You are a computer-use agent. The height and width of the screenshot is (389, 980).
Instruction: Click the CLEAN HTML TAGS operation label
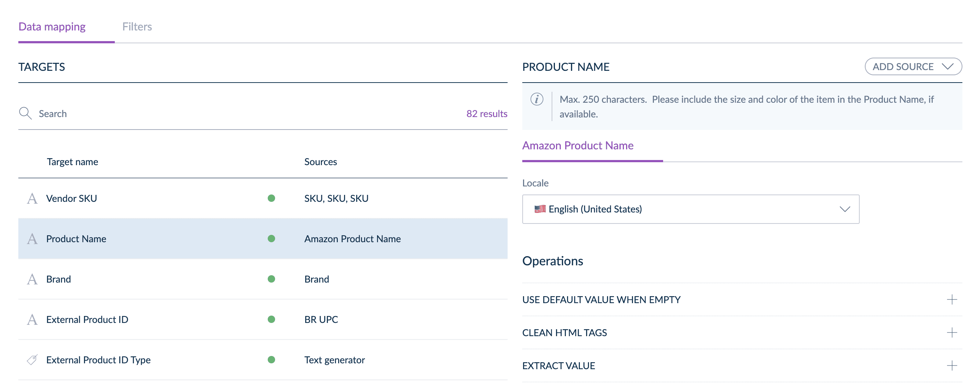[x=564, y=332]
